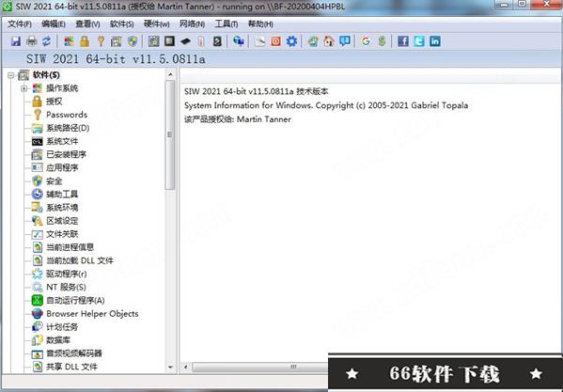Click the tree panel scroll down arrow

click(170, 367)
